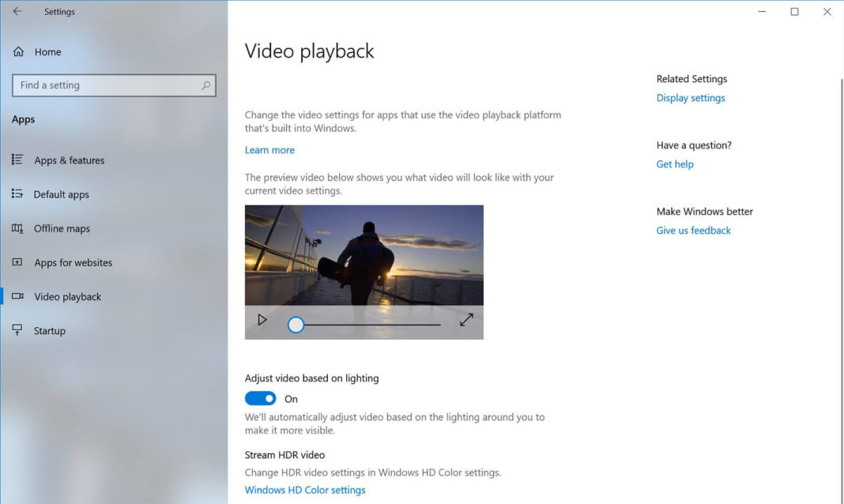Open Apps & features via its list icon
844x504 pixels.
(17, 160)
